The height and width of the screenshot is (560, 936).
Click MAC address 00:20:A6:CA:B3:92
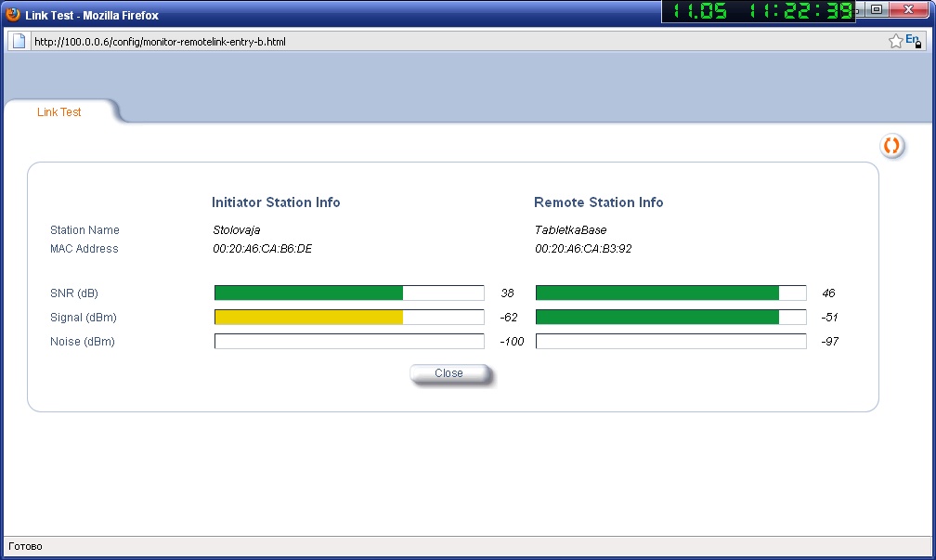tap(583, 248)
